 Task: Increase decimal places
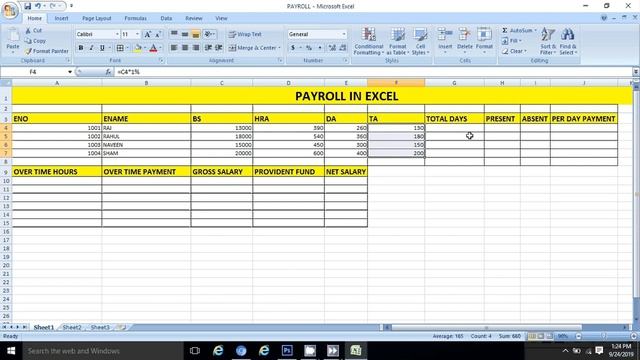[x=332, y=48]
